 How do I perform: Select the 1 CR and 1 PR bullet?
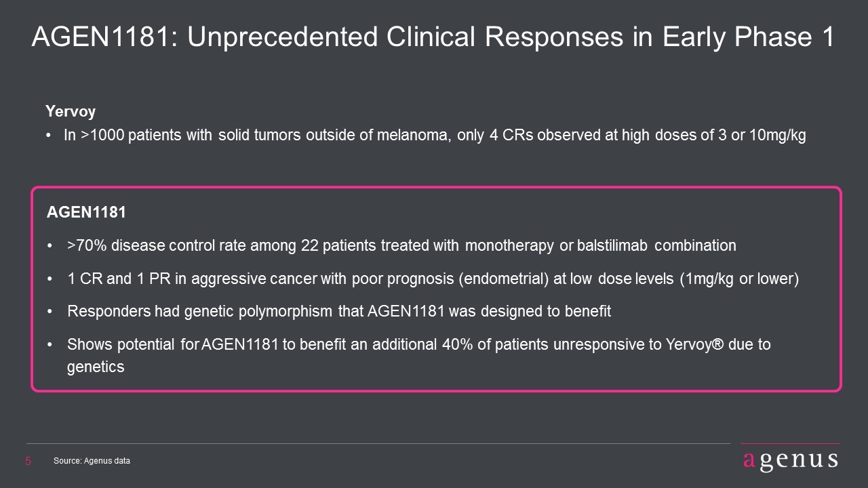(x=433, y=279)
